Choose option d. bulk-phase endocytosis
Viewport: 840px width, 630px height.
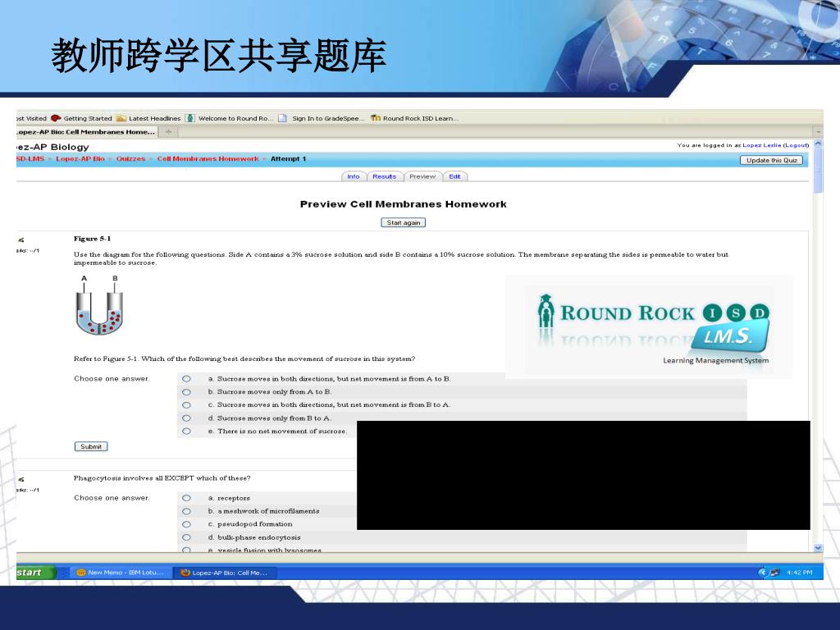point(186,537)
